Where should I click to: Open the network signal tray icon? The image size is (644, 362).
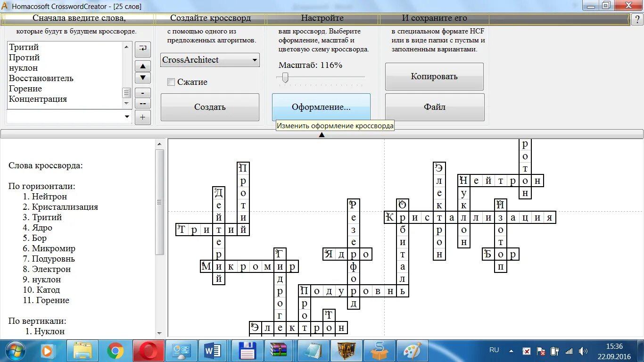569,351
